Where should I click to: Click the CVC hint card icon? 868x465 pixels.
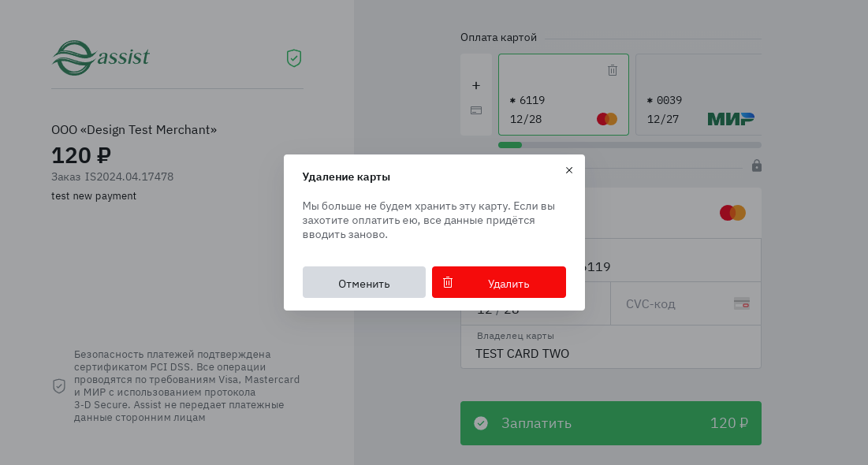tap(741, 303)
